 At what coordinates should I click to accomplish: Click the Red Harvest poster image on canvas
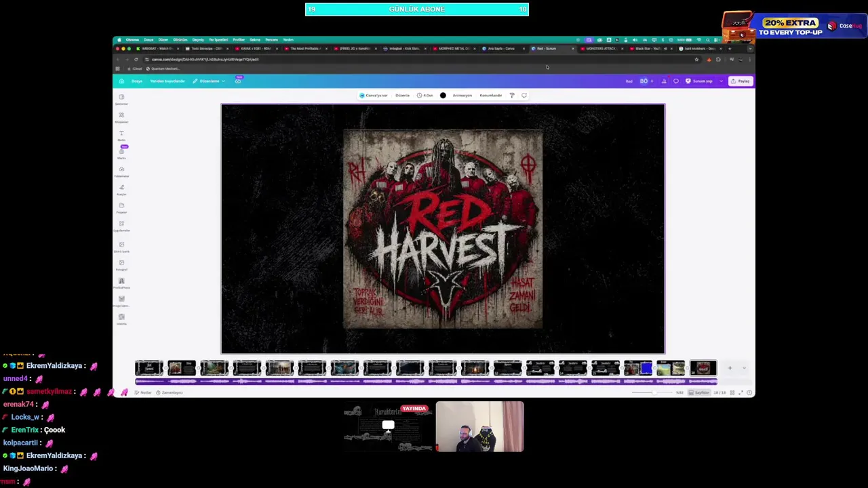click(x=443, y=229)
